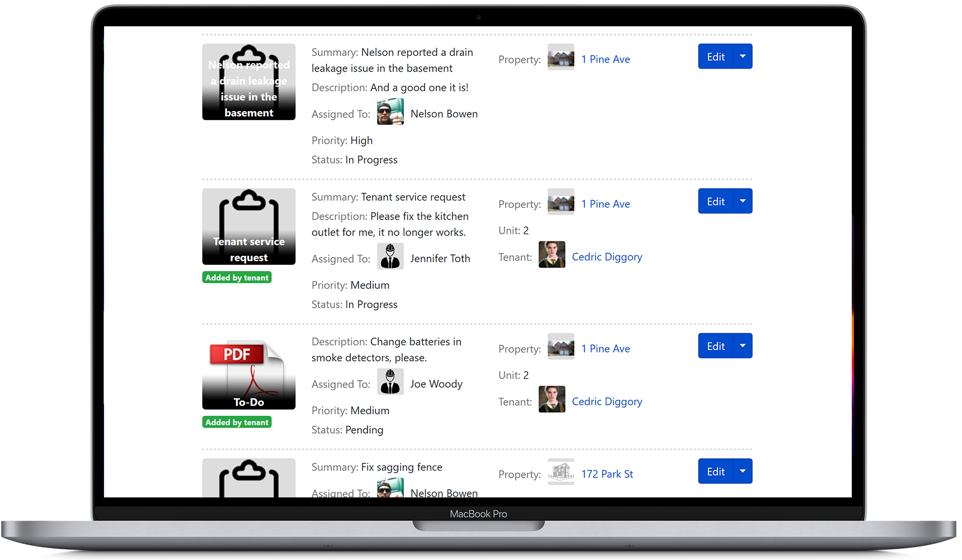Click Joe Woody's assignee avatar icon
Viewport: 962px width, 560px height.
390,382
